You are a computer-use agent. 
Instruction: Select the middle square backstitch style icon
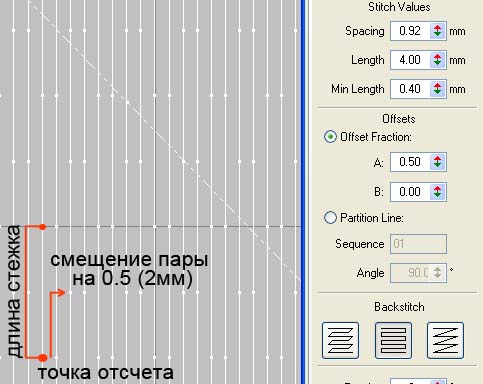(x=393, y=340)
